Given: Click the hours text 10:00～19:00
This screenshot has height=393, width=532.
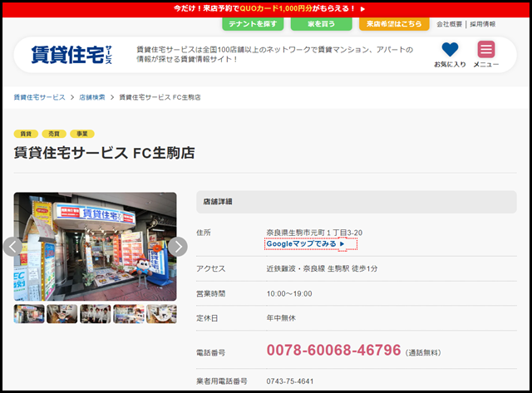Looking at the screenshot, I should 289,293.
